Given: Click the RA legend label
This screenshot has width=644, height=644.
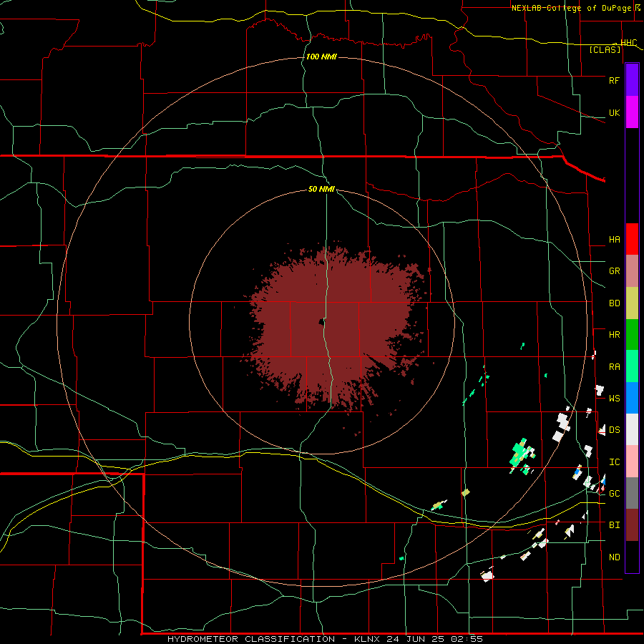Looking at the screenshot, I should 614,367.
